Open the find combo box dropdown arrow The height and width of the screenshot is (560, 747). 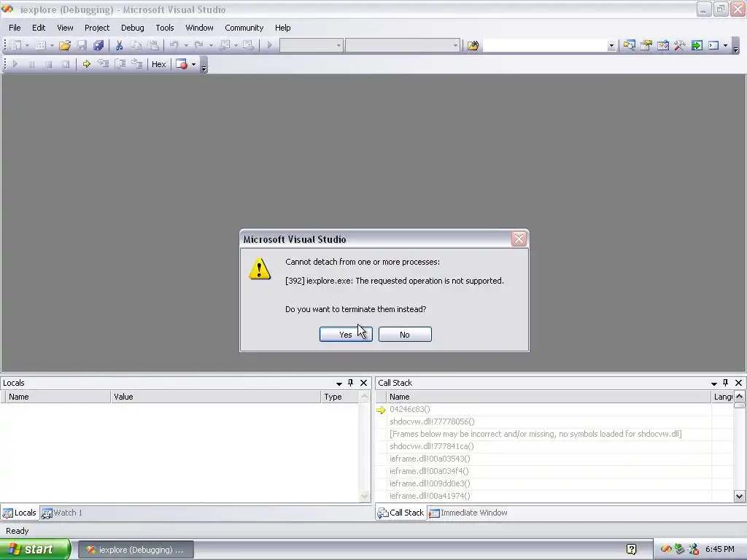611,46
